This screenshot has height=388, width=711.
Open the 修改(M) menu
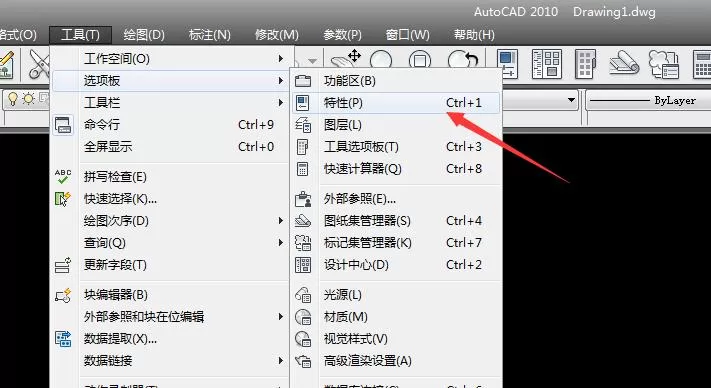277,35
